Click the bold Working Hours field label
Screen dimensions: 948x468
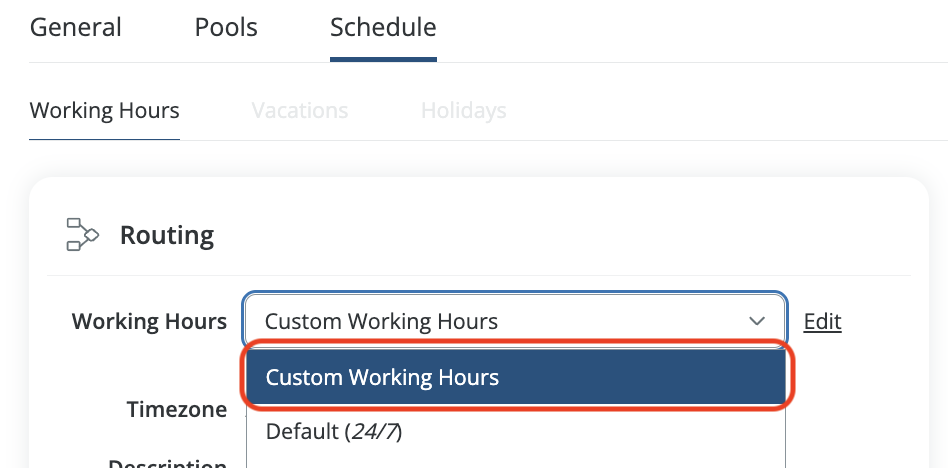149,321
